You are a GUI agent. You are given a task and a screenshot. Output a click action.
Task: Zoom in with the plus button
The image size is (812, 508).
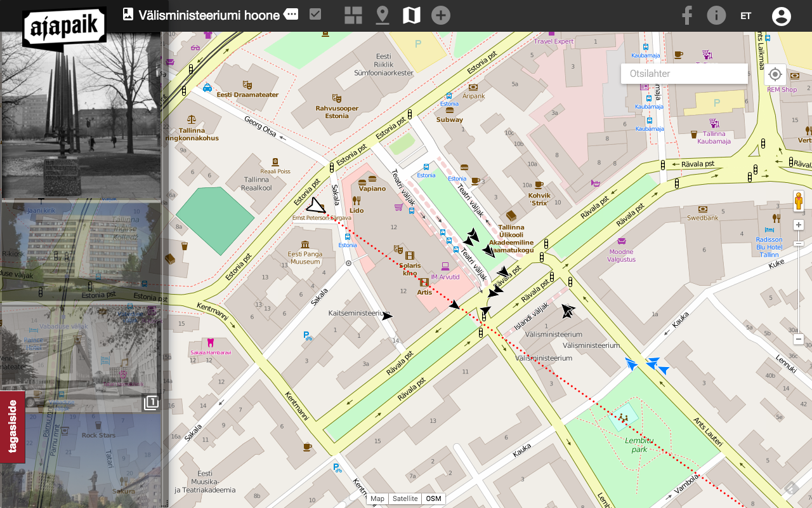[799, 225]
